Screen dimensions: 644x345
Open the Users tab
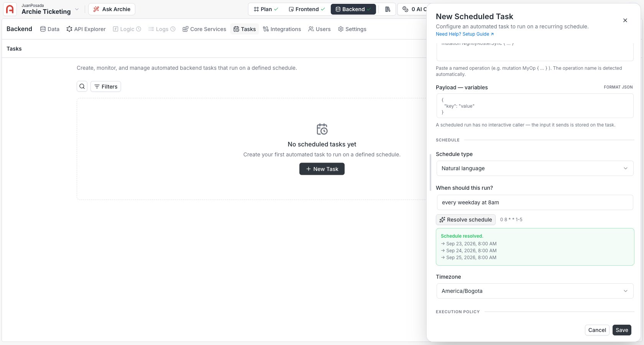pyautogui.click(x=319, y=29)
